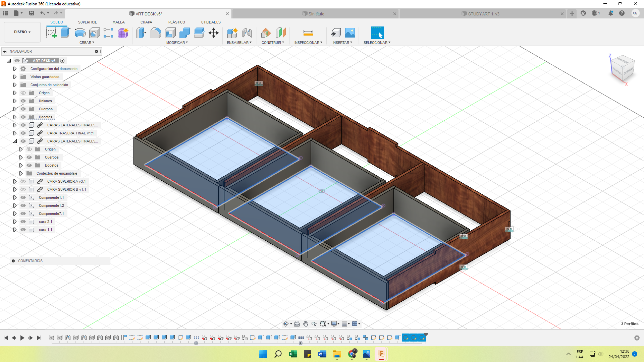Toggle visibility of Uniones folder
Image resolution: width=644 pixels, height=362 pixels.
(23, 101)
